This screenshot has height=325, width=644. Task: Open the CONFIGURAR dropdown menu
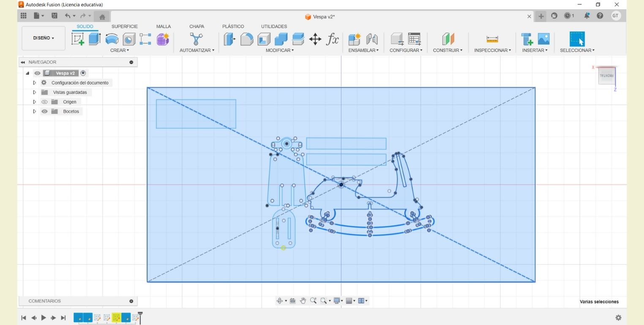(406, 50)
